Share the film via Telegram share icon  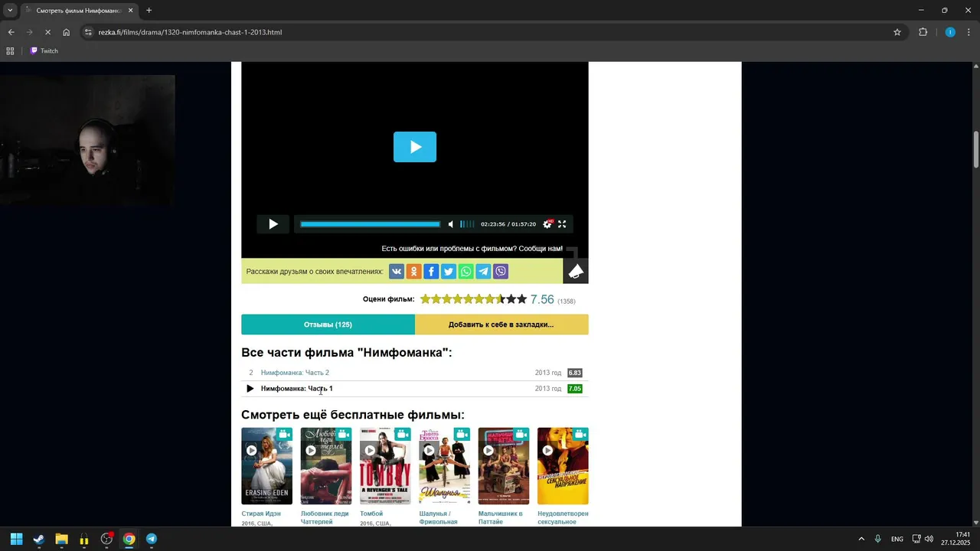(483, 272)
